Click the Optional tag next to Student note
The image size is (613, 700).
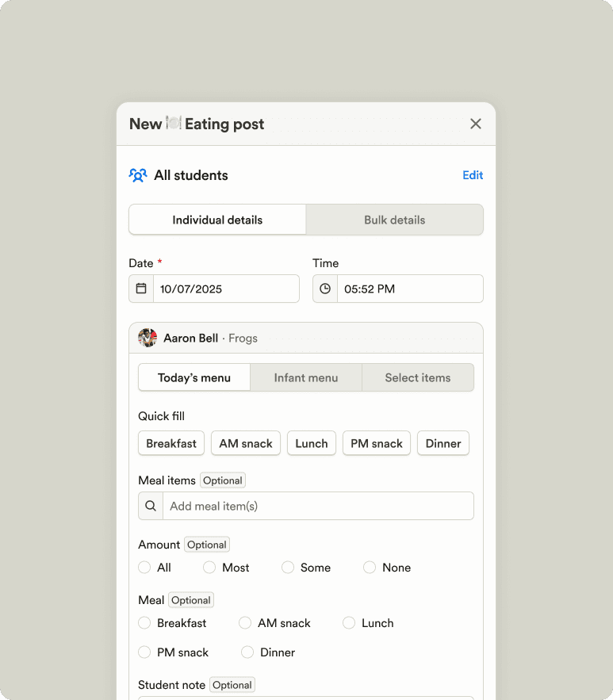tap(232, 685)
